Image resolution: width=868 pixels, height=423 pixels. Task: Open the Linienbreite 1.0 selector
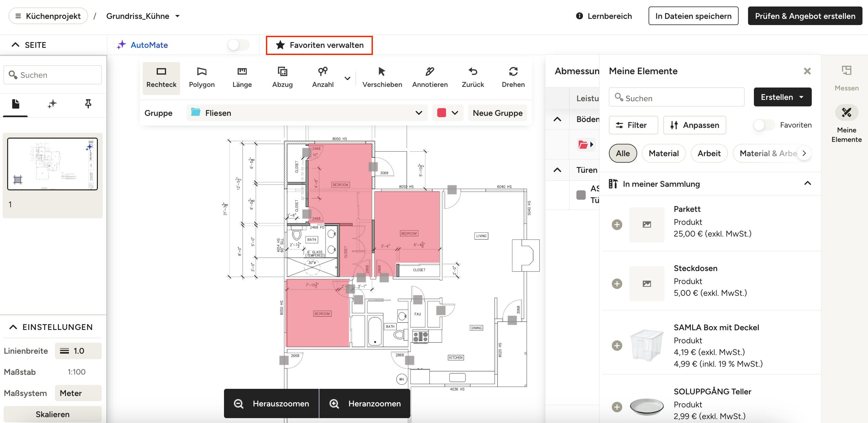(x=78, y=351)
